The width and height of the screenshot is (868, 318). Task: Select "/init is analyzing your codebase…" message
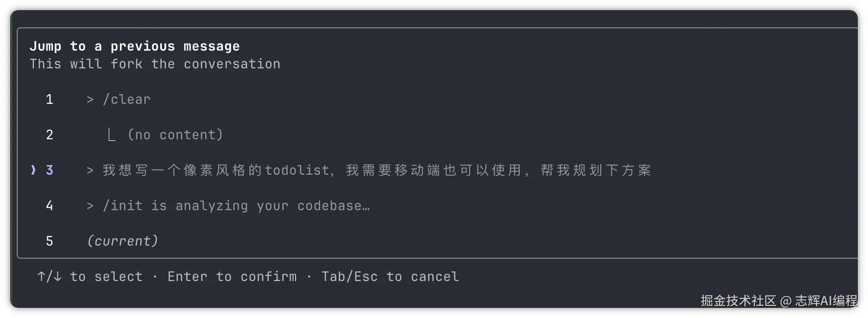pyautogui.click(x=236, y=206)
